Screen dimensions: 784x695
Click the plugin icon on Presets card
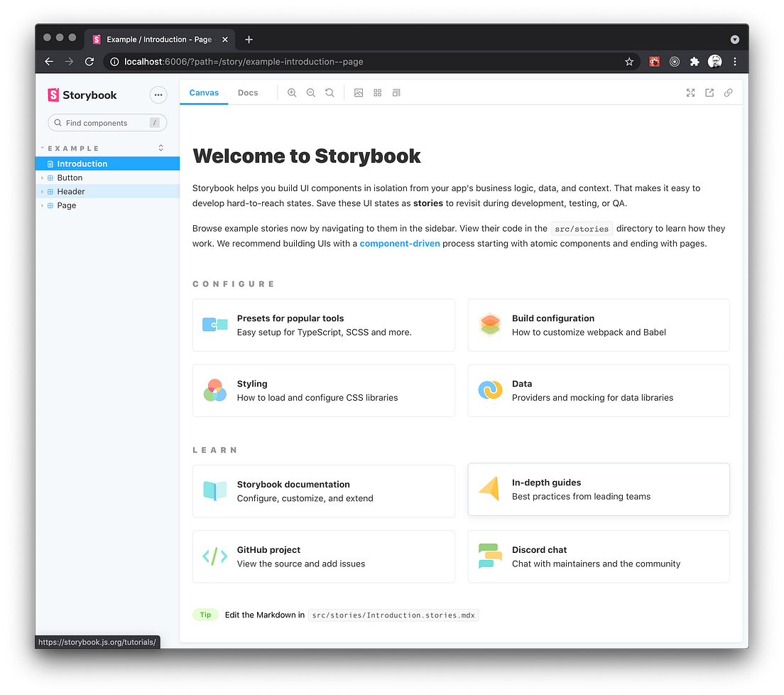[x=215, y=325]
